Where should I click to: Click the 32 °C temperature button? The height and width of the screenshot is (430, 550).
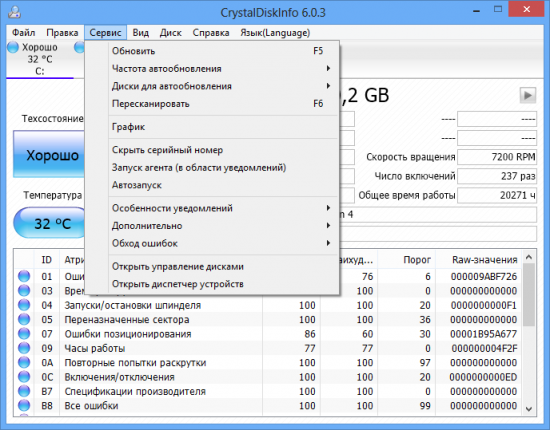click(x=50, y=223)
